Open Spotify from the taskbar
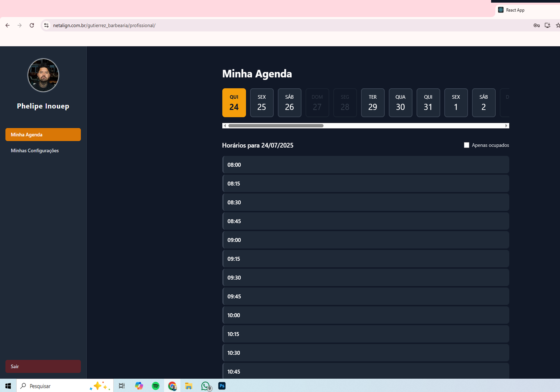Viewport: 560px width, 392px height. tap(156, 386)
